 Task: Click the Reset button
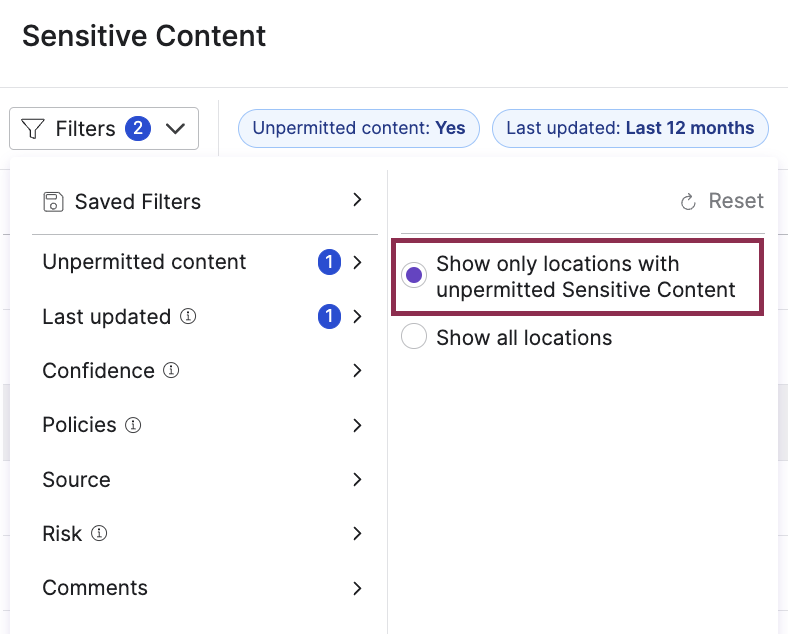(x=722, y=201)
